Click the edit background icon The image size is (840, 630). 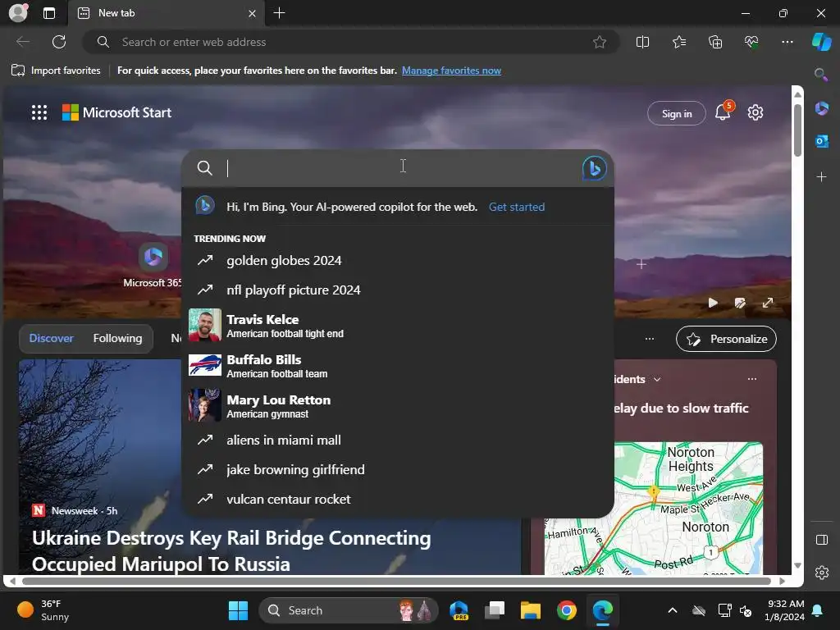coord(740,303)
